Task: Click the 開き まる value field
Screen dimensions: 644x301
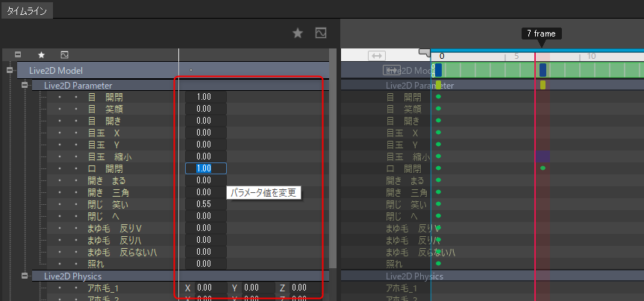Action: pos(206,180)
